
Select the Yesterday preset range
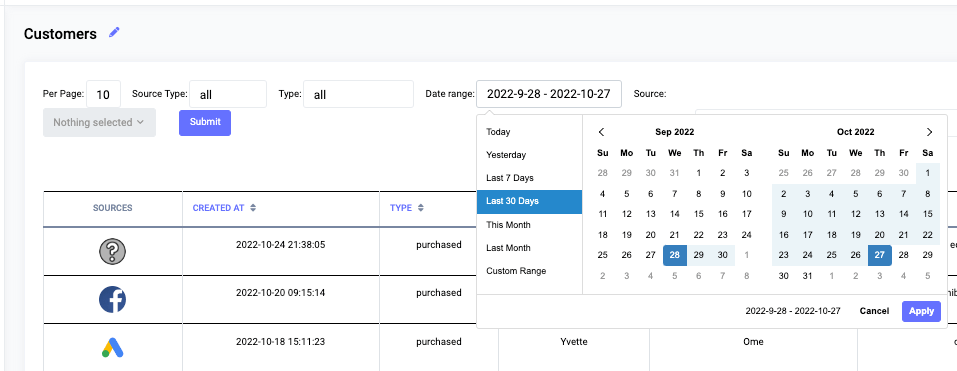(x=529, y=155)
